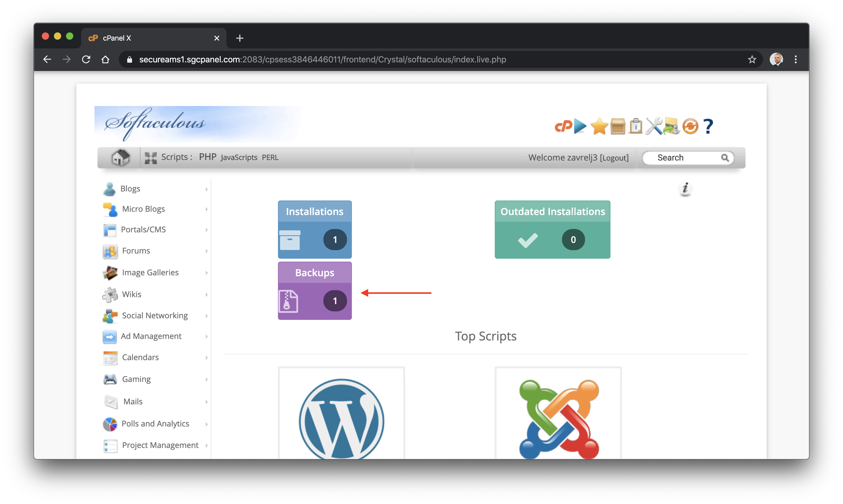Open the Backups tile
843x504 pixels.
point(314,291)
